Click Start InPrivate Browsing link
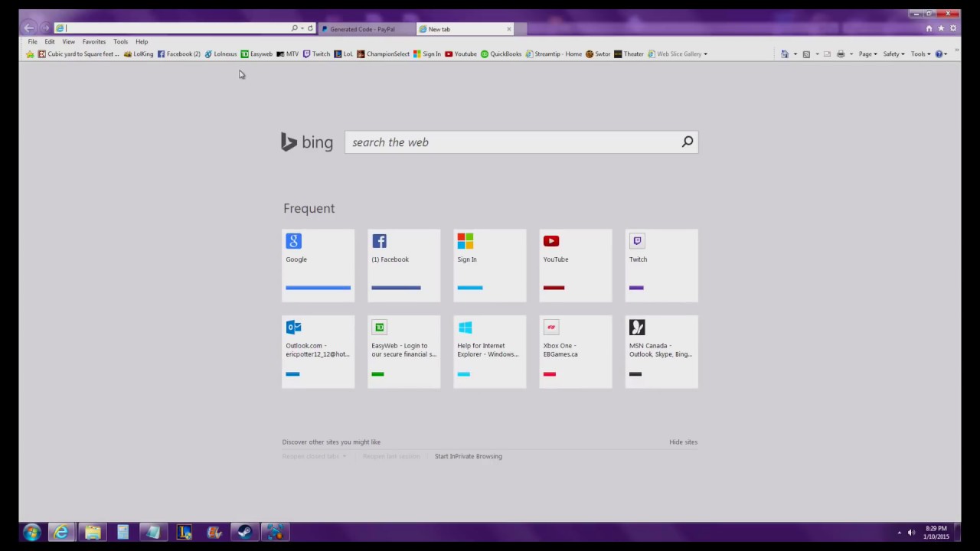Image resolution: width=980 pixels, height=551 pixels. coord(468,456)
